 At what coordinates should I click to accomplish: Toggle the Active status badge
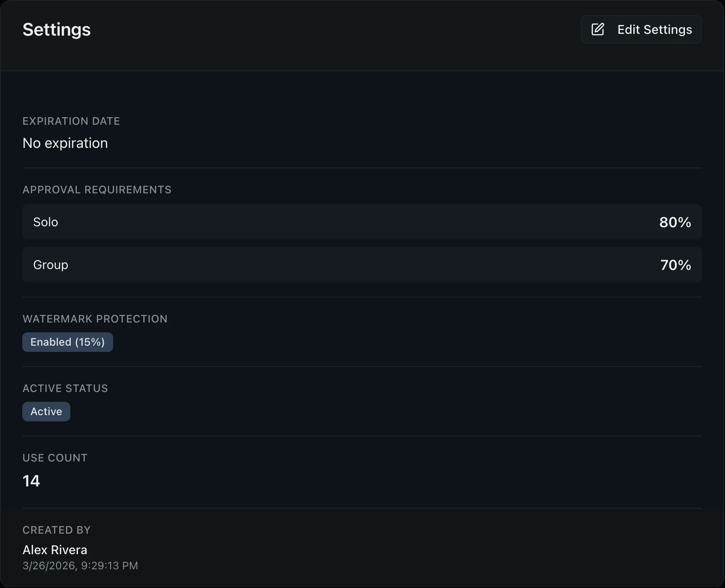tap(46, 411)
